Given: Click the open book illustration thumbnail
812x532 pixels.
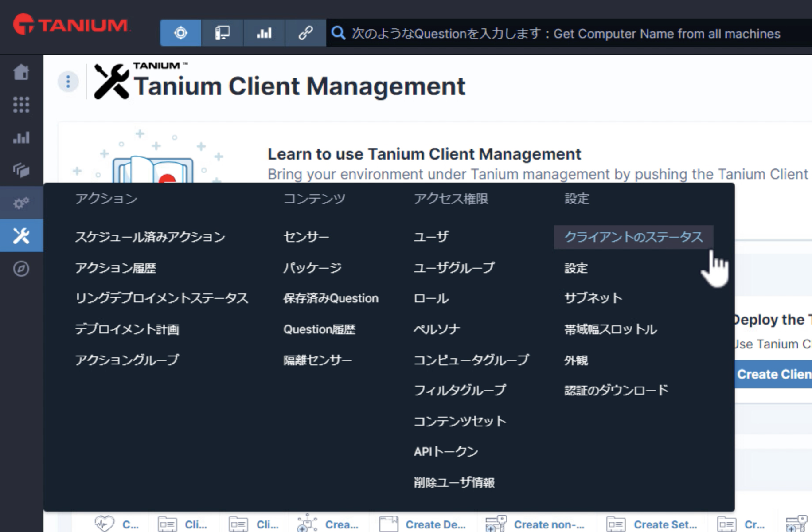Looking at the screenshot, I should click(152, 170).
